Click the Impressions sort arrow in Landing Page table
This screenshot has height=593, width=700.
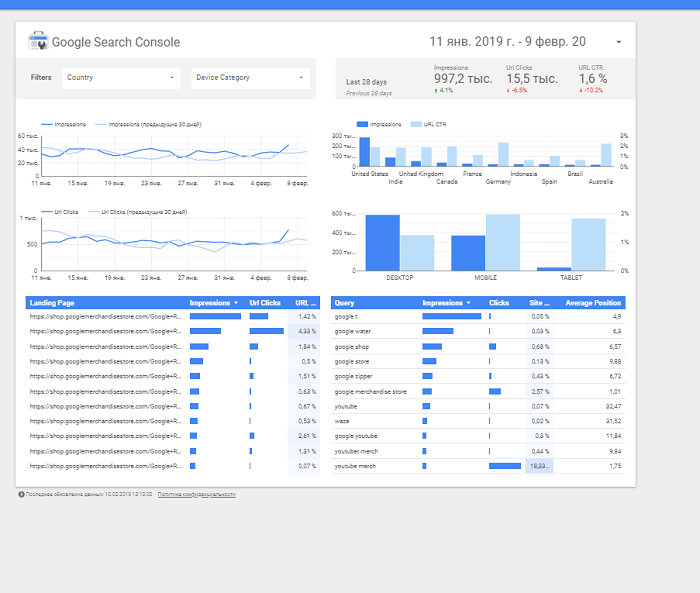pyautogui.click(x=235, y=302)
